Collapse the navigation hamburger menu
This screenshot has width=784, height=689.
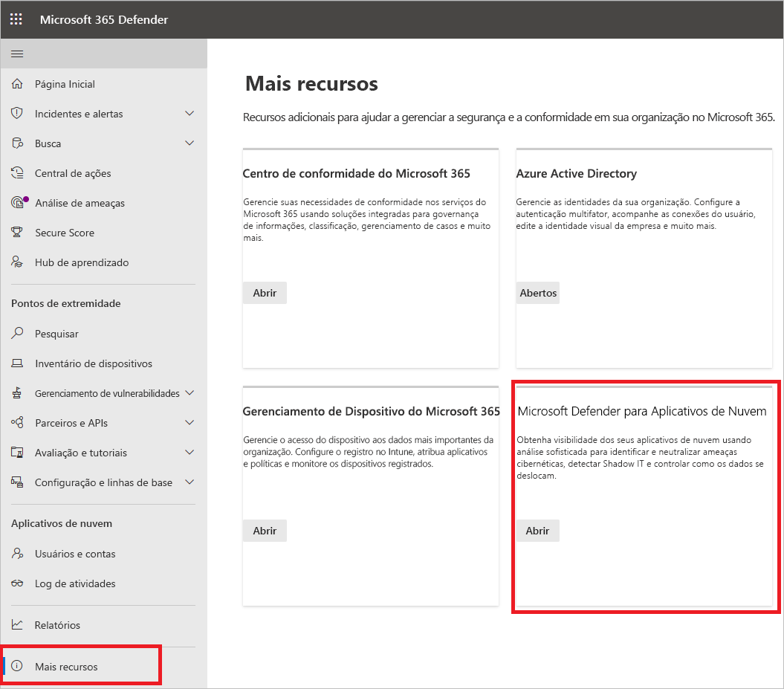pyautogui.click(x=17, y=54)
